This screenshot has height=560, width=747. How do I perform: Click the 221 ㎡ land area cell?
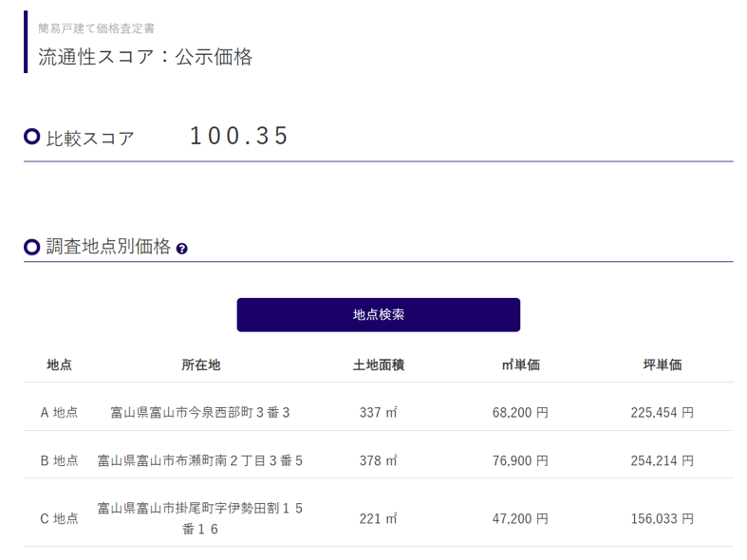[x=378, y=518]
